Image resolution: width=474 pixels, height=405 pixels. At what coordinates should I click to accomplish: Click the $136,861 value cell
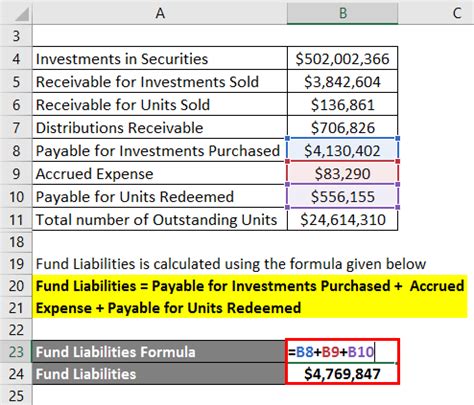click(x=342, y=104)
